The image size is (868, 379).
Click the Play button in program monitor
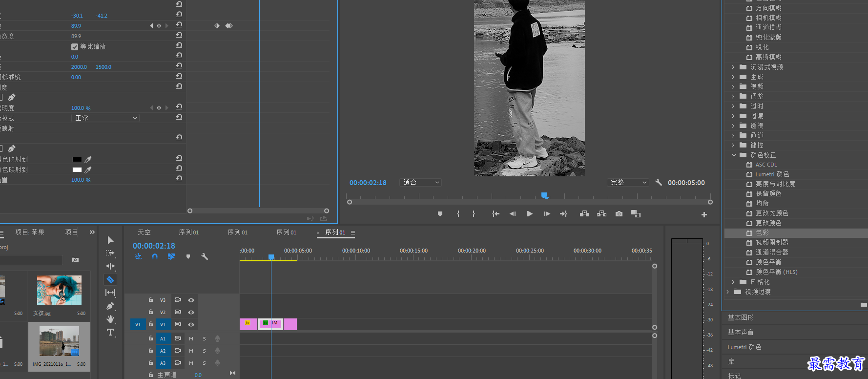point(530,214)
